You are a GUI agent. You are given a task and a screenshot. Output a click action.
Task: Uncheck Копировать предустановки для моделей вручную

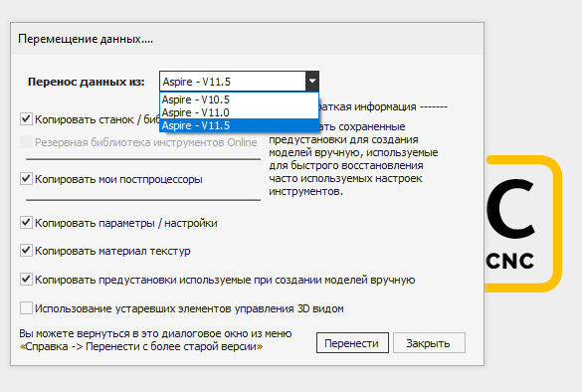[26, 280]
